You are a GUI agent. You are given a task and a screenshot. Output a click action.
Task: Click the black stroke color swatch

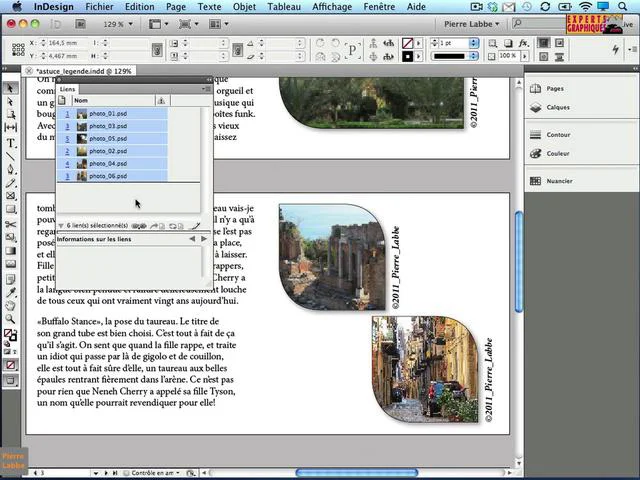(407, 56)
